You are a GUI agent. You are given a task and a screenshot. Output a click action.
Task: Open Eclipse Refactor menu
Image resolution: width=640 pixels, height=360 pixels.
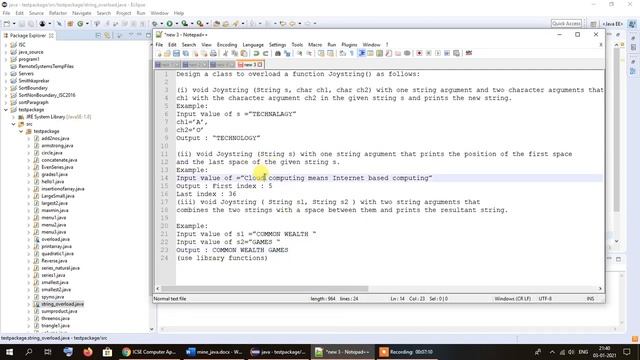click(x=58, y=13)
